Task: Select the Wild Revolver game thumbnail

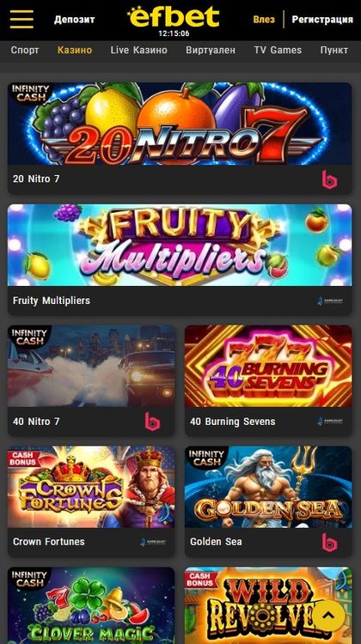Action: 268,605
